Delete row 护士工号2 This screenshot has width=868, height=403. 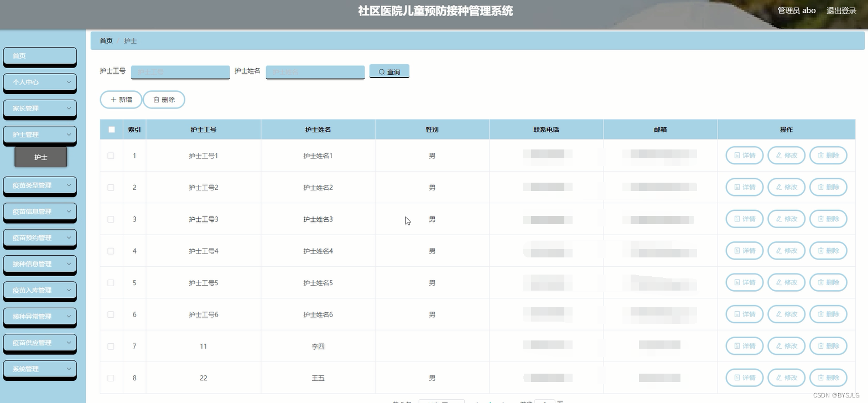828,187
